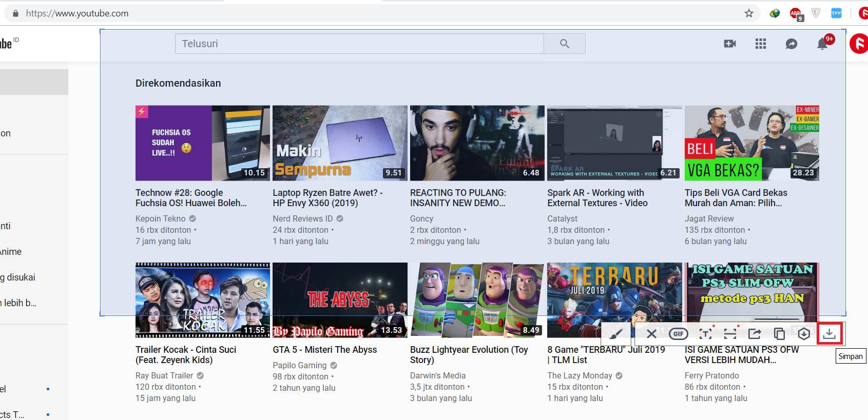Open YouTube notifications bell
This screenshot has width=868, height=420.
coord(822,44)
